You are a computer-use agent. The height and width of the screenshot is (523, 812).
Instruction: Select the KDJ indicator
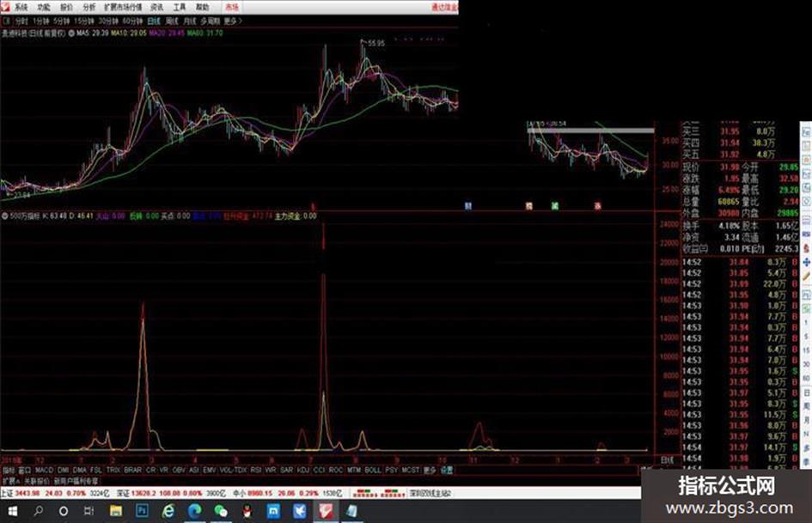click(x=303, y=470)
